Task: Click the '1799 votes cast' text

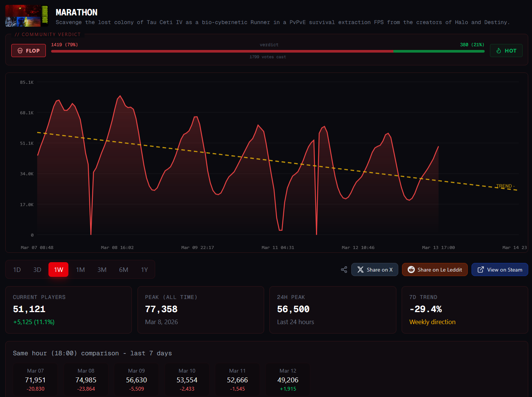Action: [x=268, y=57]
